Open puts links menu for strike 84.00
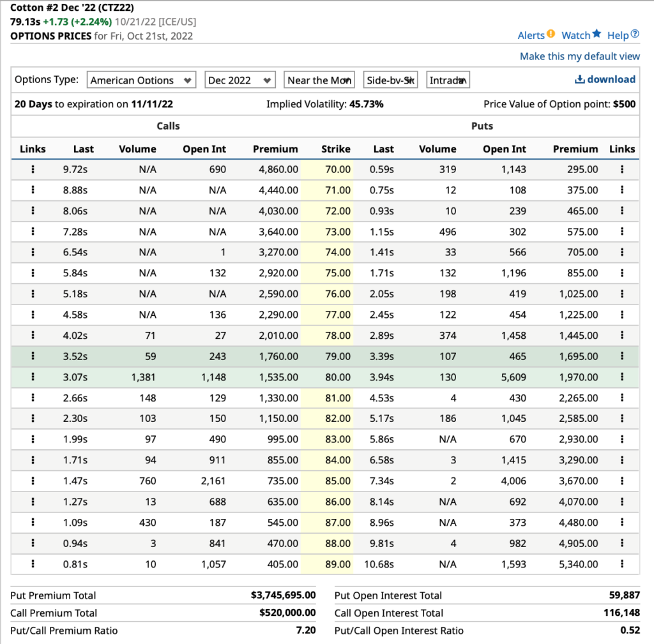Image resolution: width=654 pixels, height=644 pixels. point(622,460)
